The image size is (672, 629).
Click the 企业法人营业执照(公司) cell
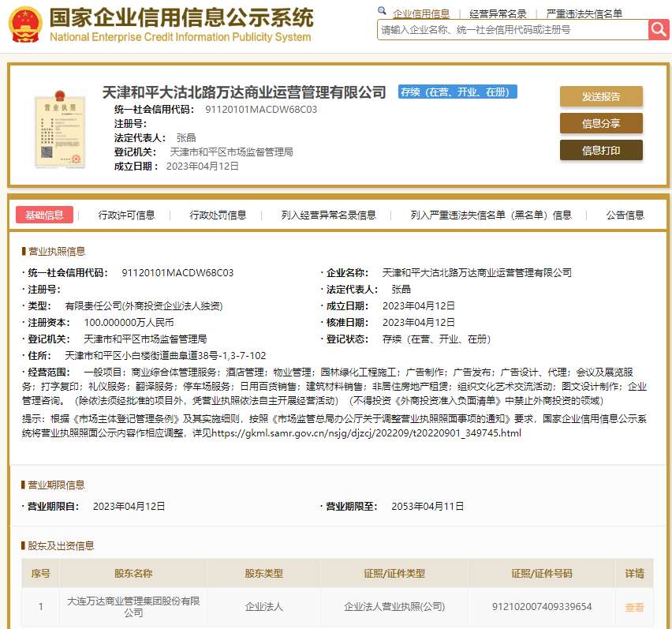coord(394,607)
